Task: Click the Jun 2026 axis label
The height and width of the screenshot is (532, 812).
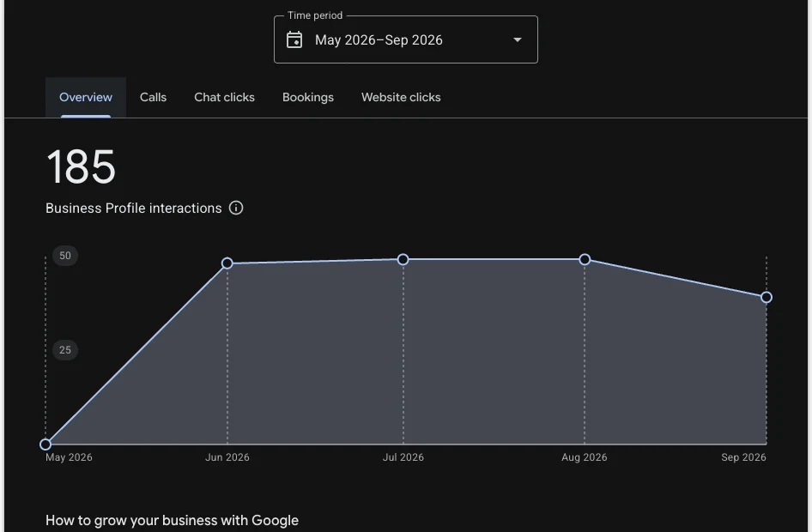Action: coord(227,457)
